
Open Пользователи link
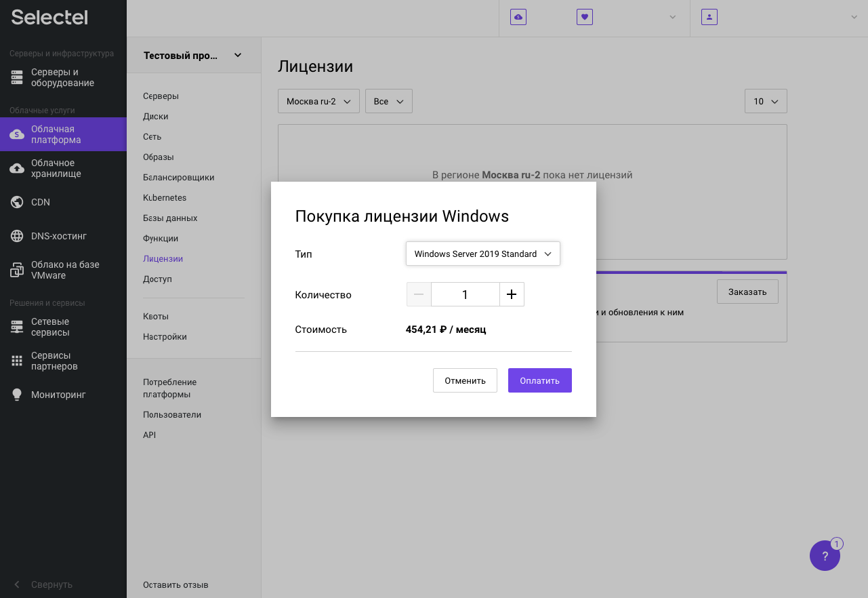(172, 415)
